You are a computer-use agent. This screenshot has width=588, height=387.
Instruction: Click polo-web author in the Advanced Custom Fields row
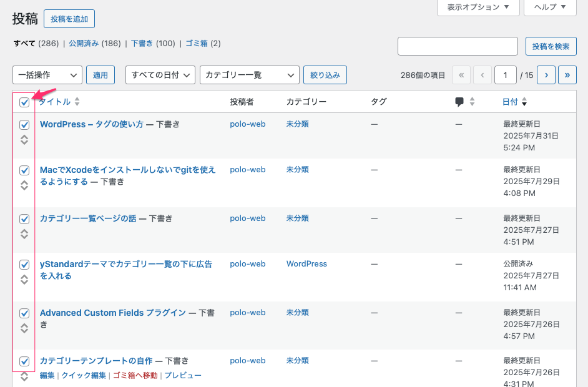pos(248,313)
